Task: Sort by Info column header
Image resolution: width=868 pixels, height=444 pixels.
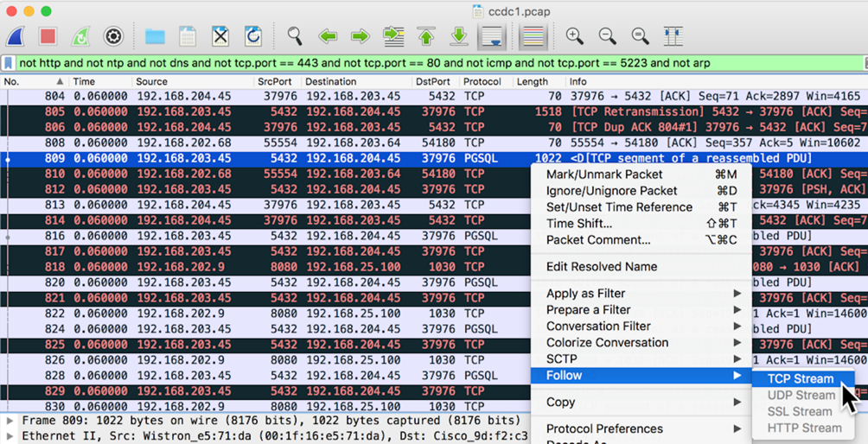Action: 717,81
